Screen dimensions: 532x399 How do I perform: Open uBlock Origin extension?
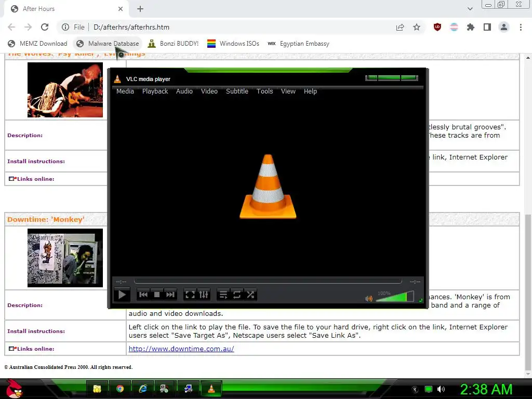point(437,27)
